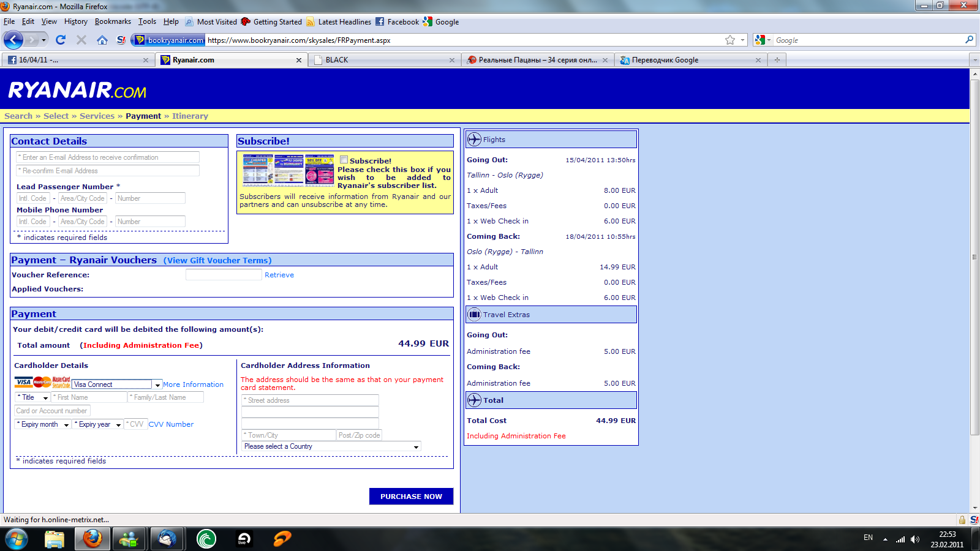Open the Facebook bookmark

(x=397, y=22)
